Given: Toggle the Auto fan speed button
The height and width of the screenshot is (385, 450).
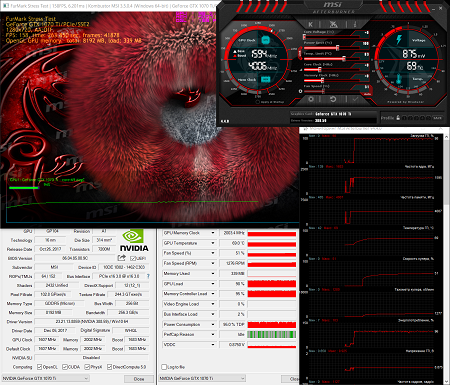Looking at the screenshot, I should click(367, 94).
